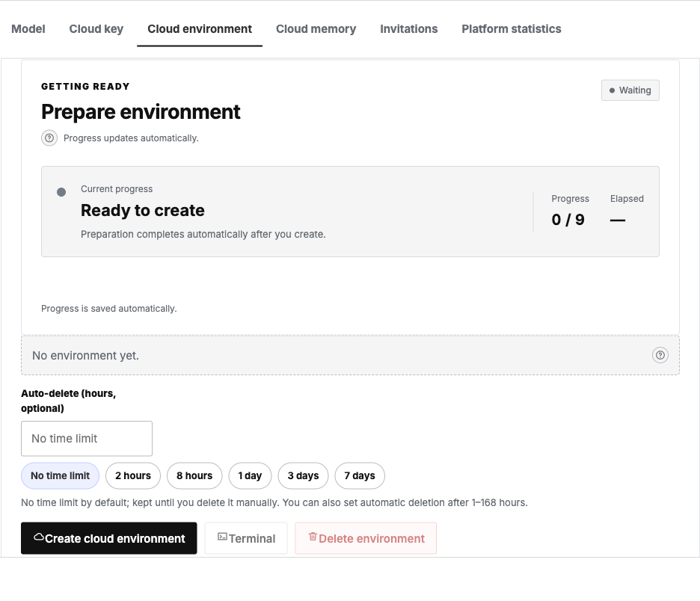Pick the 1 day auto-delete preset
700x601 pixels.
click(250, 475)
